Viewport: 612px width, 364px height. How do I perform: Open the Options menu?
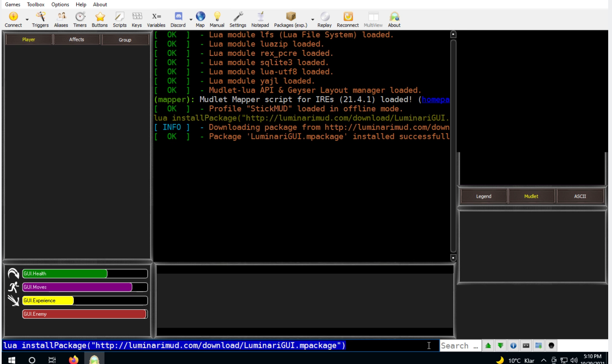60,5
